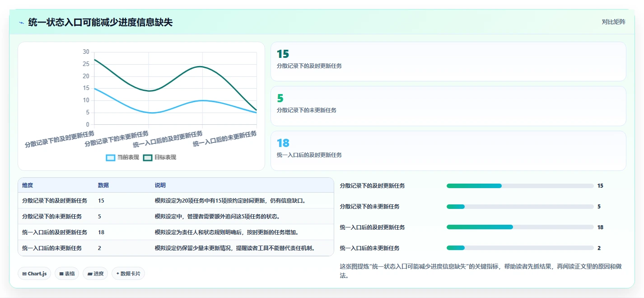Select the 数据卡片 tag pill

tap(128, 274)
